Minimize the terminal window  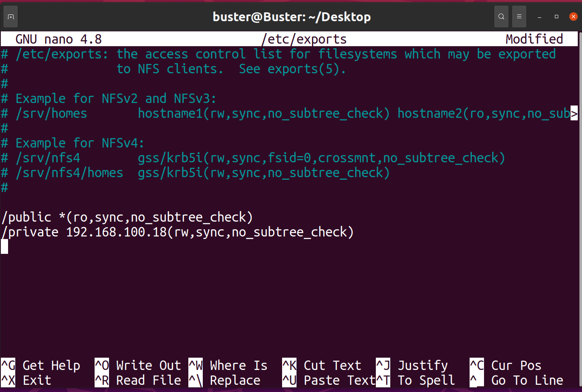540,17
